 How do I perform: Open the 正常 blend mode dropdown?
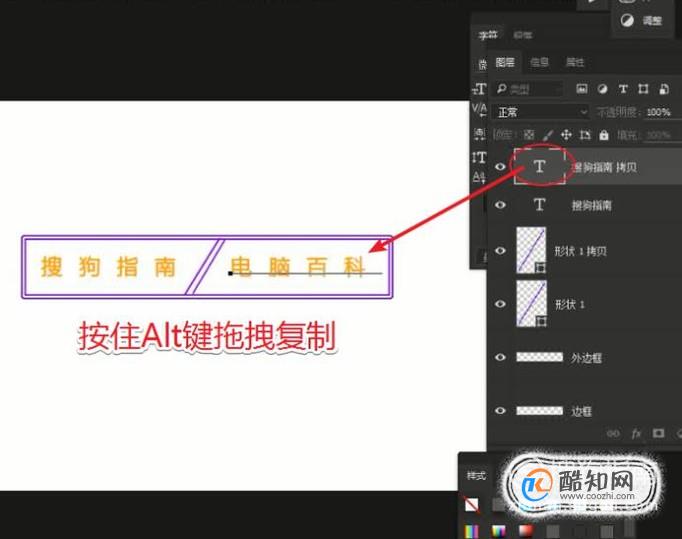pyautogui.click(x=541, y=112)
